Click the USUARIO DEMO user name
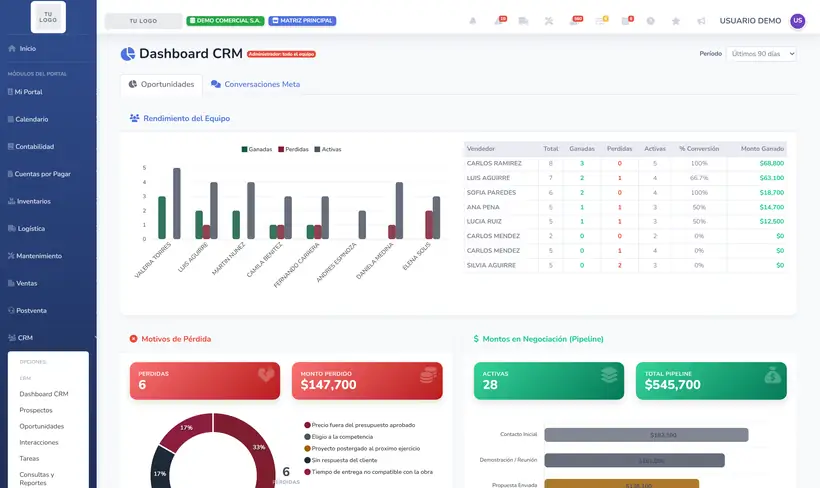 [x=750, y=21]
